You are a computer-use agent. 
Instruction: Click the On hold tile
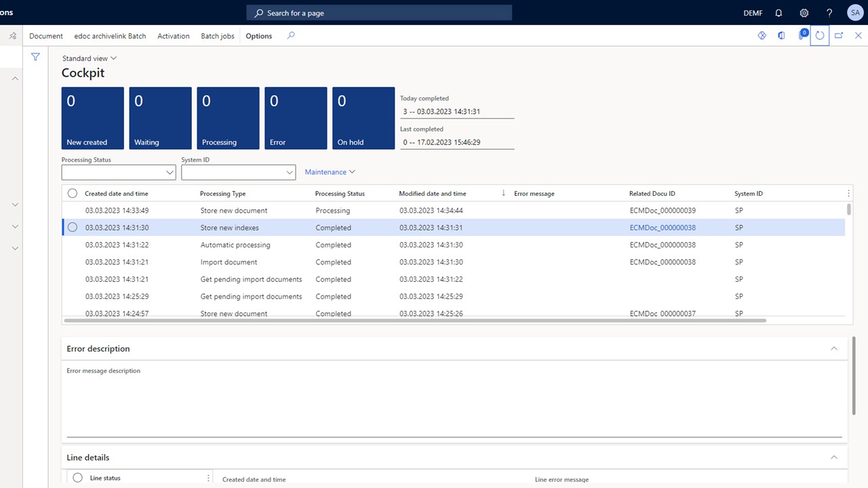pos(363,118)
